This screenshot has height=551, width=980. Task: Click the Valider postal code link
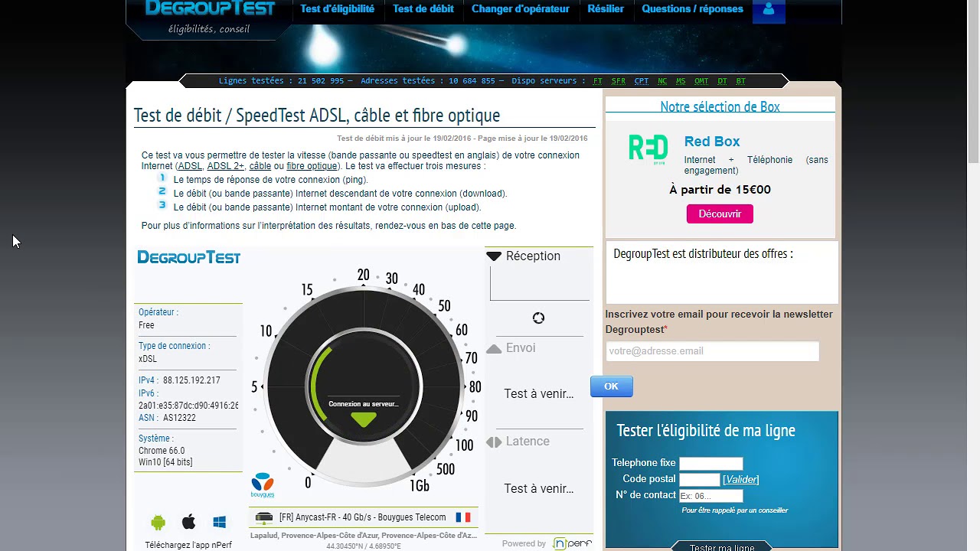click(741, 479)
